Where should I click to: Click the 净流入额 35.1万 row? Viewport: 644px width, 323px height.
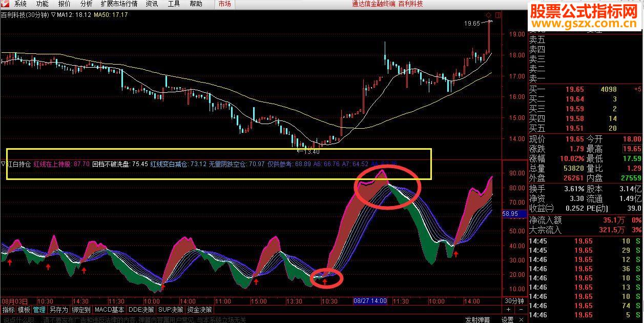click(x=586, y=220)
